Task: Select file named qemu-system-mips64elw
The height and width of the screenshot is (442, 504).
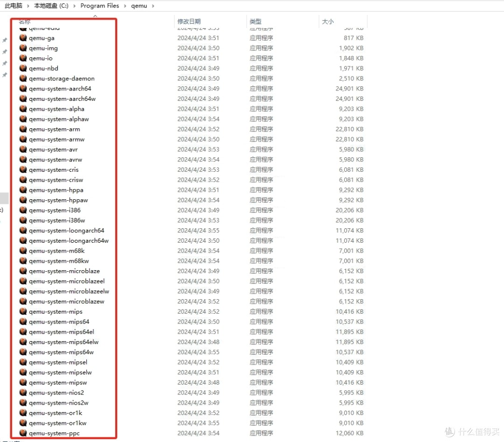Action: point(63,342)
